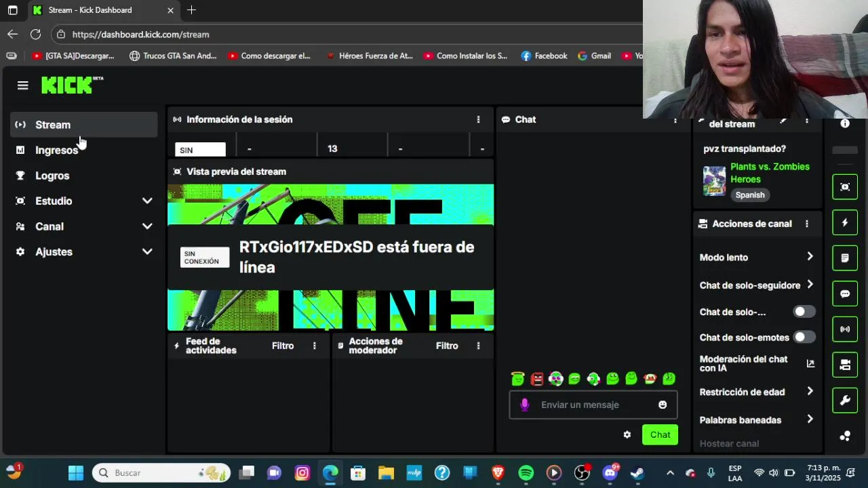Open Filtro in Acciones de moderador
Screen dimensions: 868x488
[447, 346]
